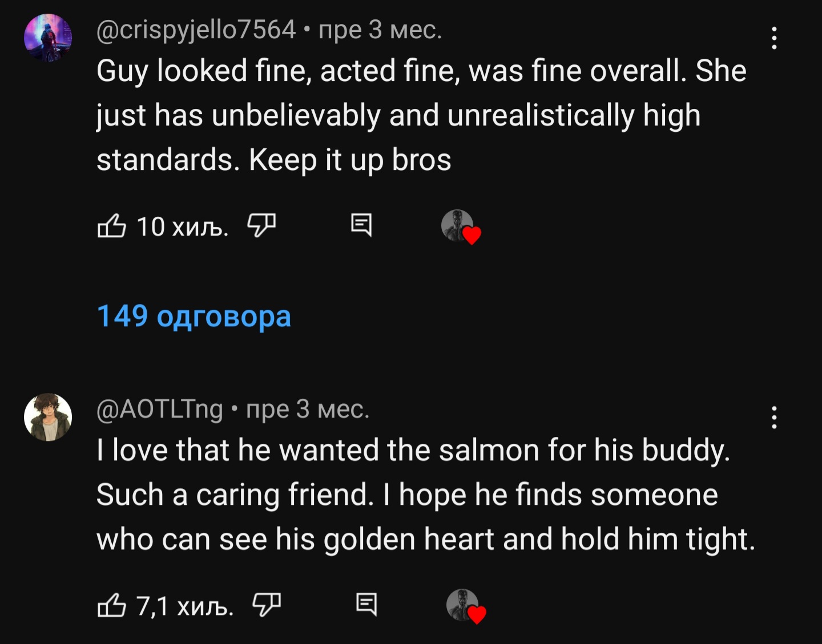
Task: Select the creator heart on the first comment
Action: [x=461, y=226]
